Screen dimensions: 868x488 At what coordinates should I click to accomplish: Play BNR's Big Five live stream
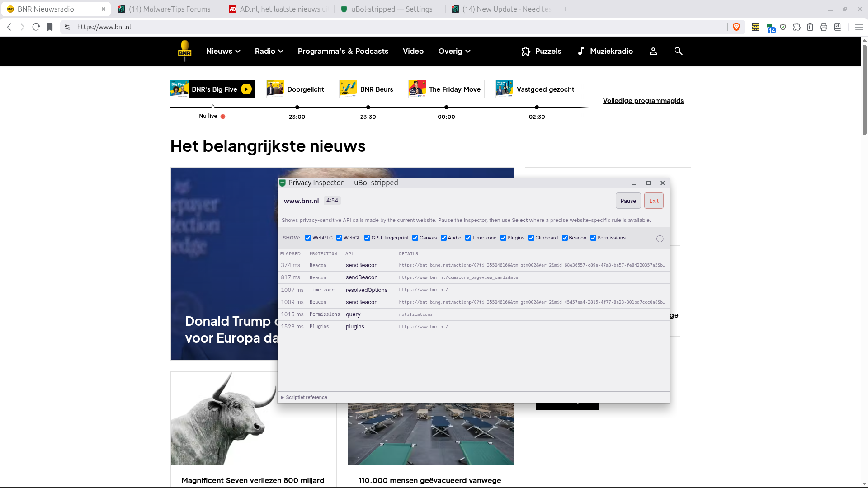246,89
